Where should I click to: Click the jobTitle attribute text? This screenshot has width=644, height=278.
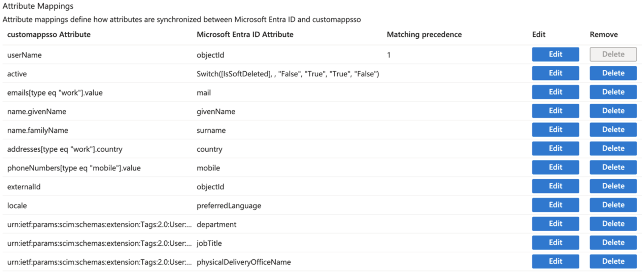209,243
